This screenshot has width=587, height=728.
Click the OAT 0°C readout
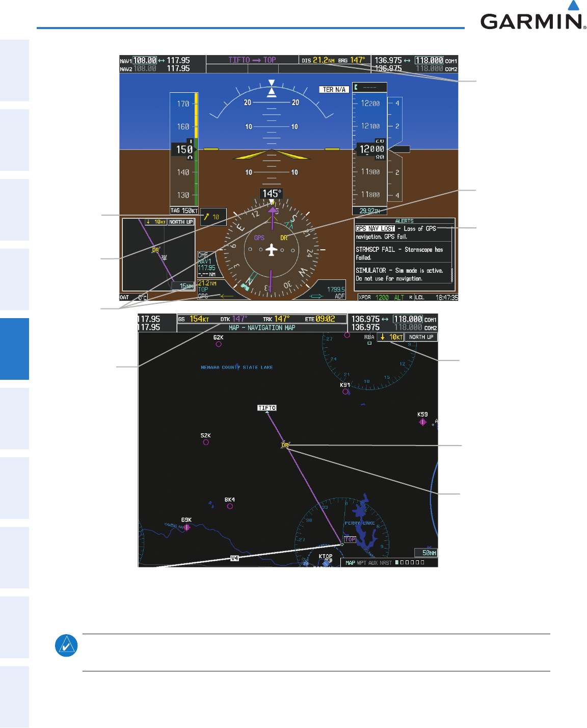(134, 297)
